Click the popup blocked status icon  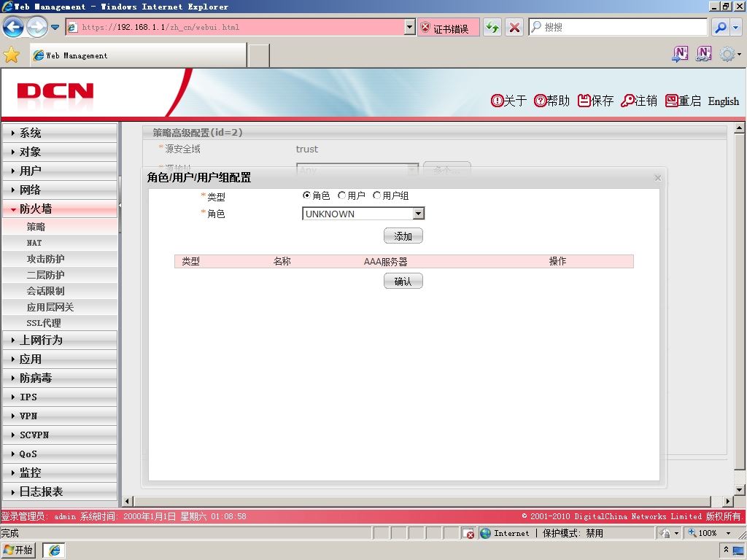click(468, 533)
